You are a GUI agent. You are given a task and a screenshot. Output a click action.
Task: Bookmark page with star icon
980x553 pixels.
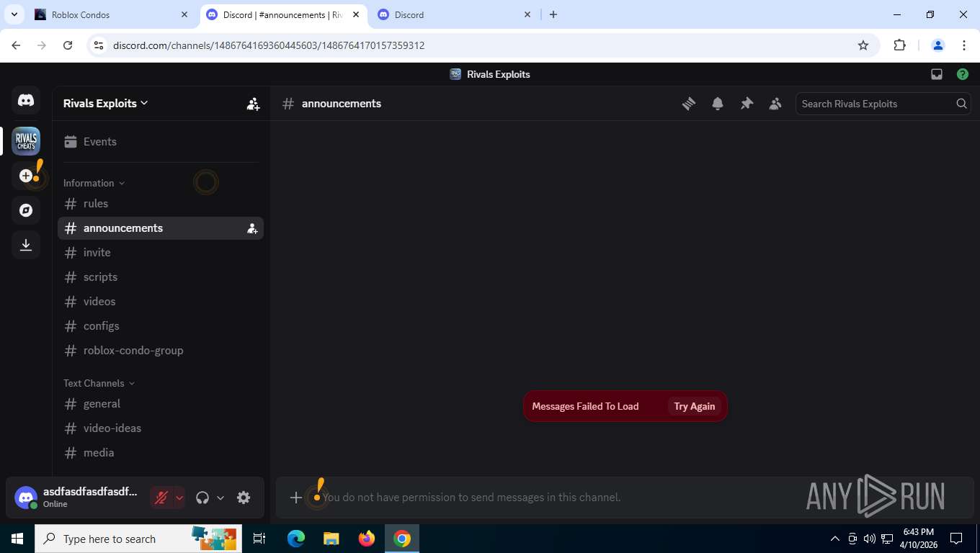[863, 45]
